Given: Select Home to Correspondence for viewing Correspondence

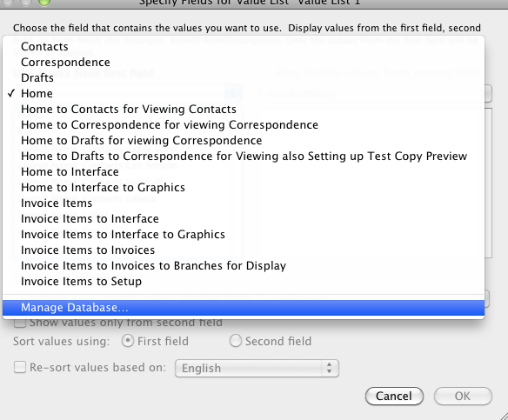Looking at the screenshot, I should pos(244,124).
